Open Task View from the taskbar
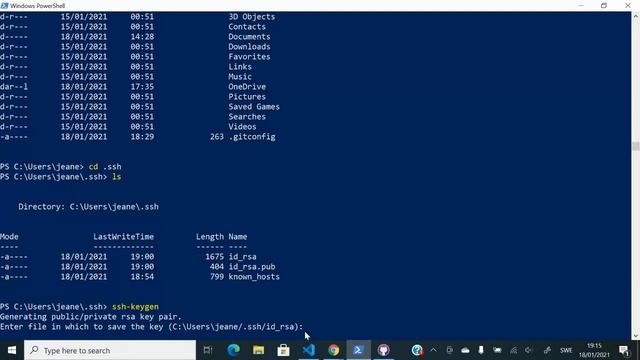 (208, 350)
